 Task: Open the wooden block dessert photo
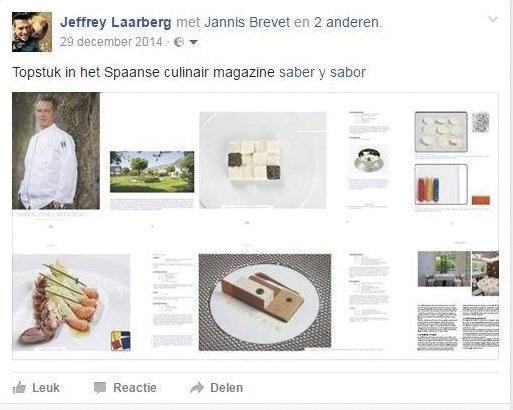(x=265, y=302)
